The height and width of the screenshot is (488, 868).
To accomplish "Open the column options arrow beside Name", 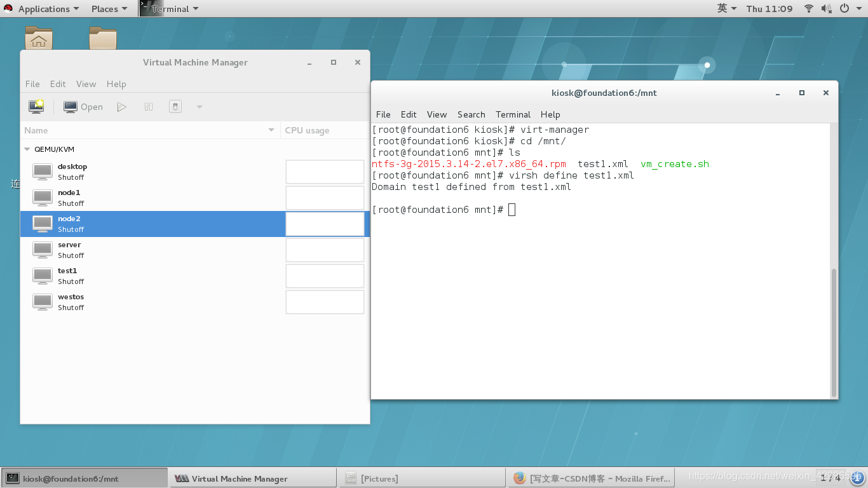I will pyautogui.click(x=272, y=130).
